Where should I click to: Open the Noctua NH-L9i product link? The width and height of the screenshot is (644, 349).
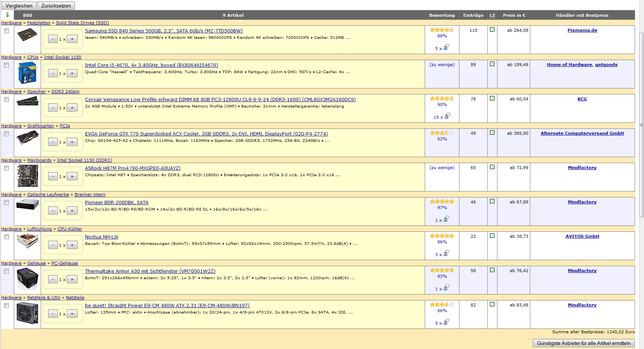click(101, 237)
